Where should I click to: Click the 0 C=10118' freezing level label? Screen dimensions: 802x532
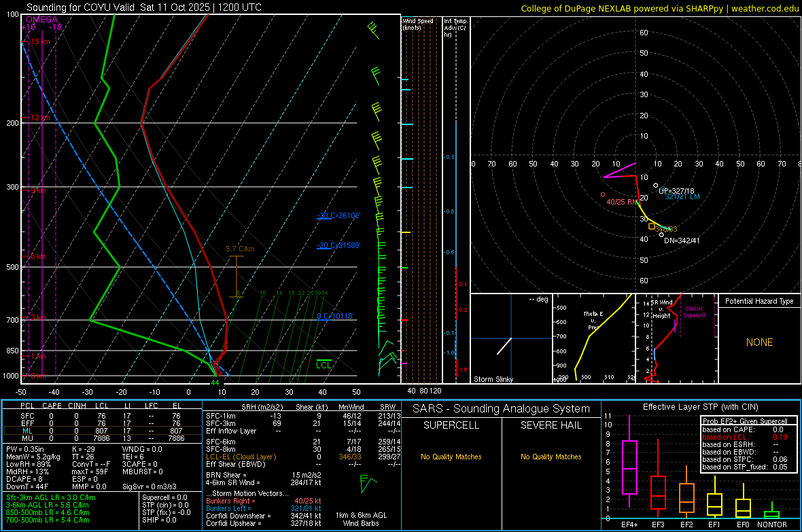[x=335, y=316]
